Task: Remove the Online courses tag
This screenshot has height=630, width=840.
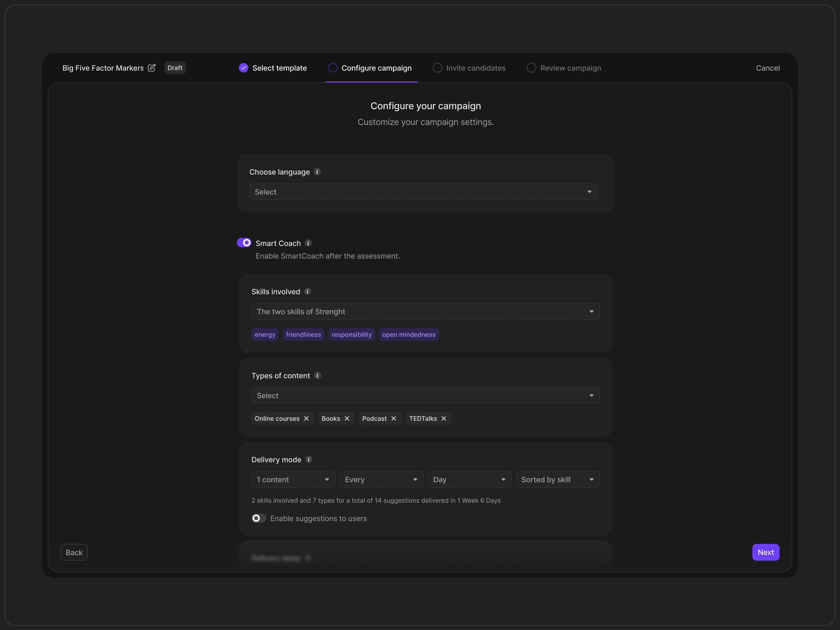Action: click(306, 418)
